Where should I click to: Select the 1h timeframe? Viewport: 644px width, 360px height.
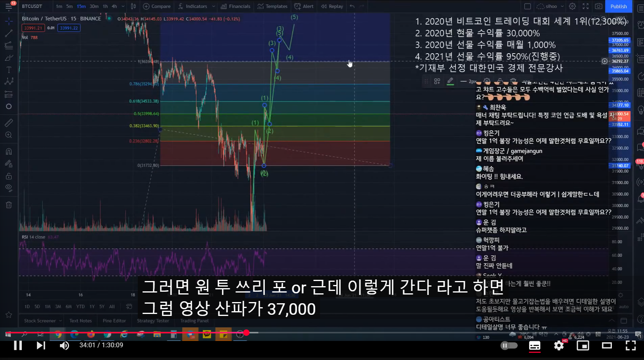[105, 6]
